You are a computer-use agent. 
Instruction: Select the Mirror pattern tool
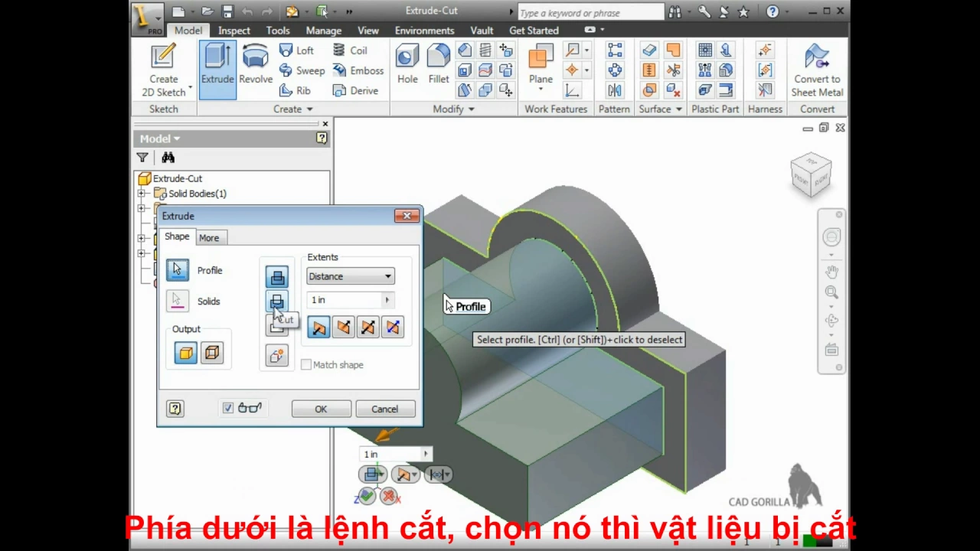pyautogui.click(x=615, y=90)
